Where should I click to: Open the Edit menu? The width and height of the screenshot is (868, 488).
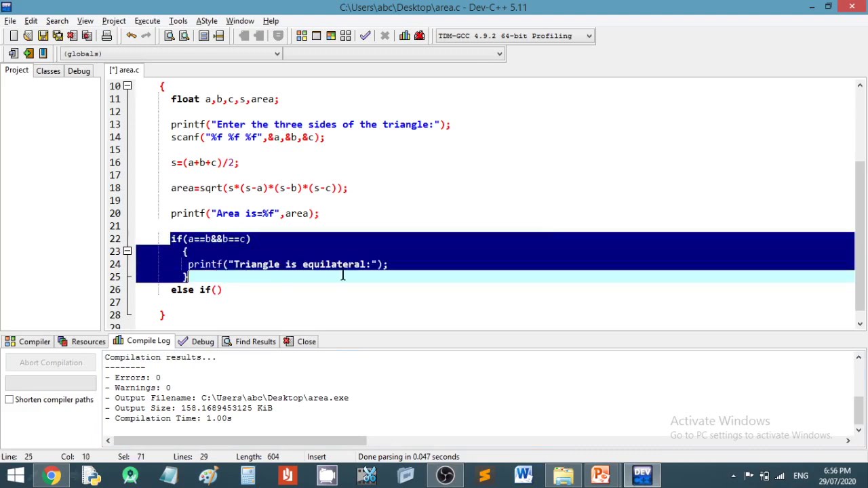pyautogui.click(x=31, y=21)
